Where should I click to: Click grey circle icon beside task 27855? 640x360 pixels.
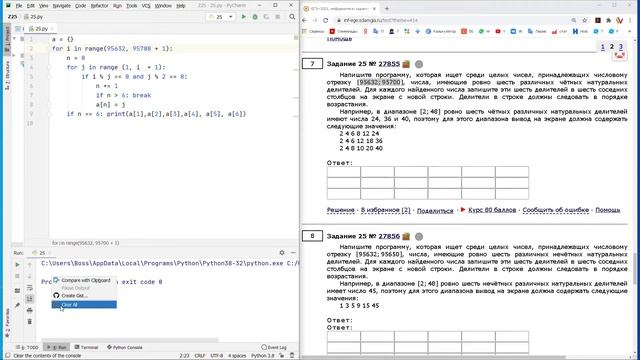tap(419, 64)
